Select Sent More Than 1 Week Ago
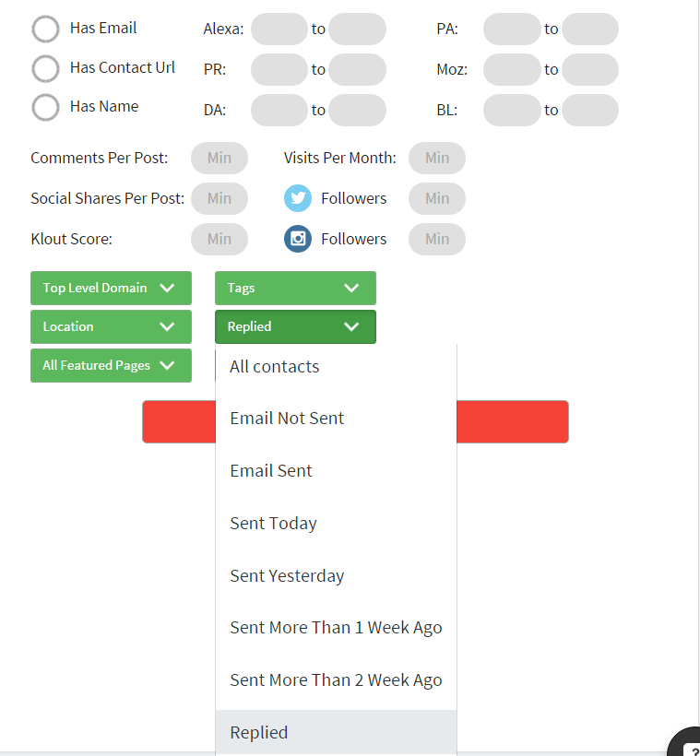Image resolution: width=700 pixels, height=756 pixels. tap(336, 627)
